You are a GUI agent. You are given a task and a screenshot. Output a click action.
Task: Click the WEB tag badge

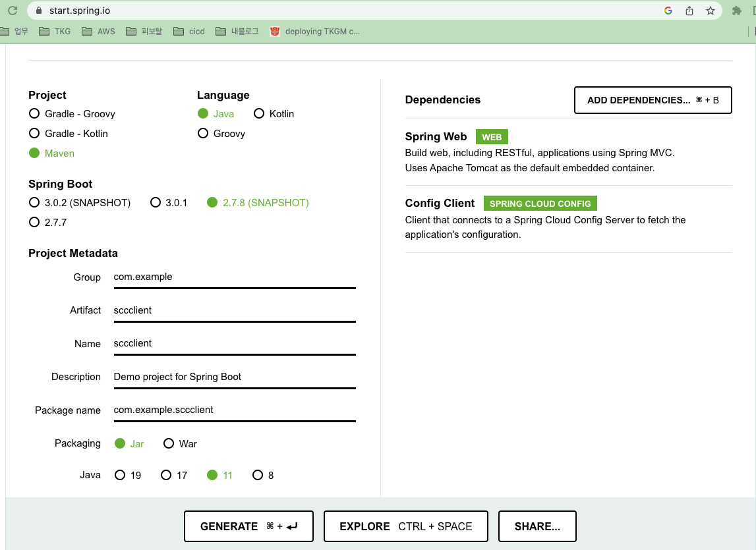[492, 137]
